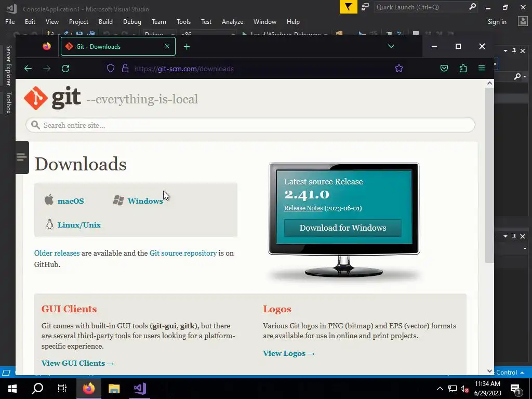Close the Git - Downloads tab
The width and height of the screenshot is (532, 399).
click(167, 46)
